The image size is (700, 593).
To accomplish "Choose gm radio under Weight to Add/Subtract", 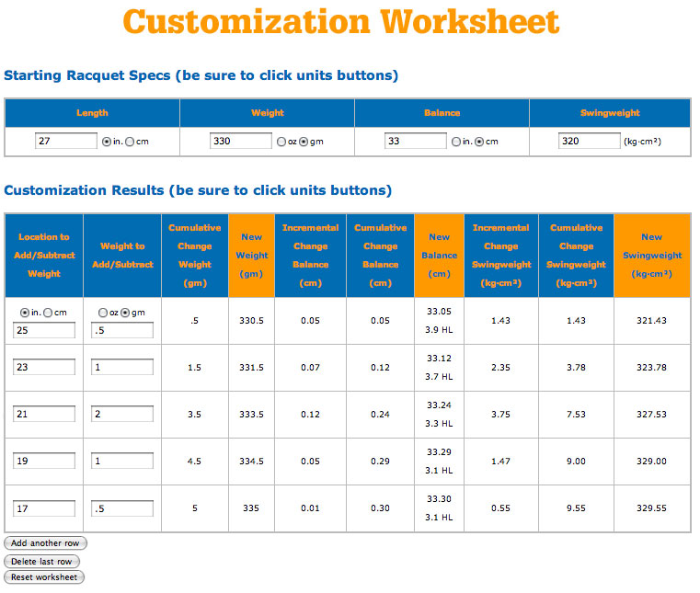I will (125, 313).
